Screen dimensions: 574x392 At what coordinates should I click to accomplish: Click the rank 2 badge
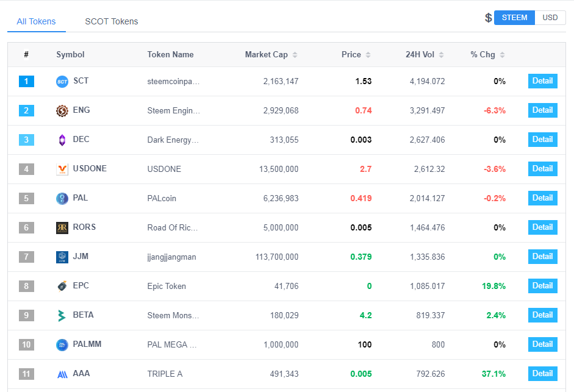click(x=26, y=110)
